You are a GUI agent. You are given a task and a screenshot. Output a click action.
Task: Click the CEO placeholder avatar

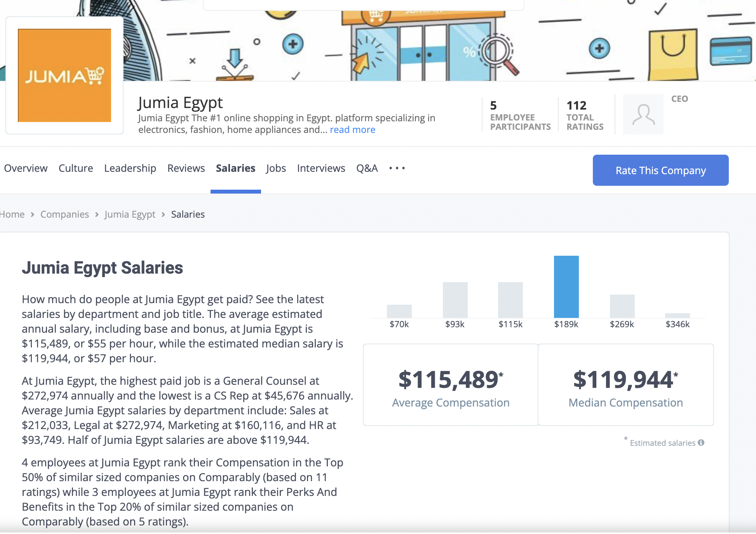tap(643, 114)
